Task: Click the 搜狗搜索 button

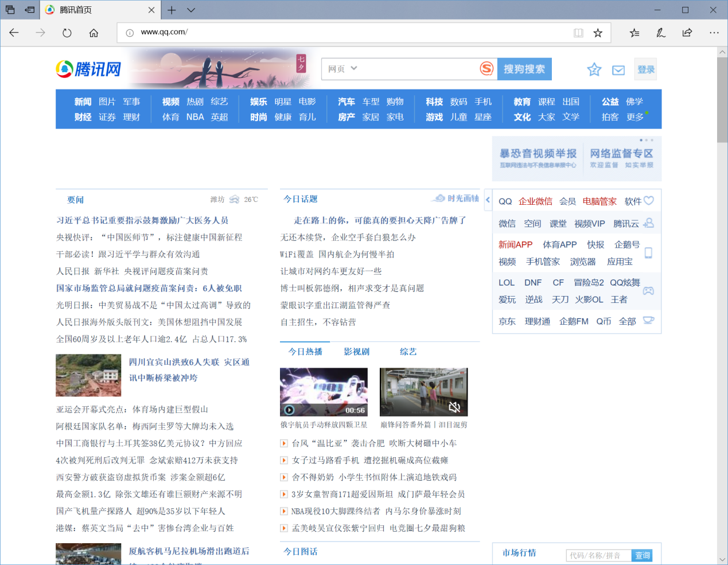Action: [524, 69]
